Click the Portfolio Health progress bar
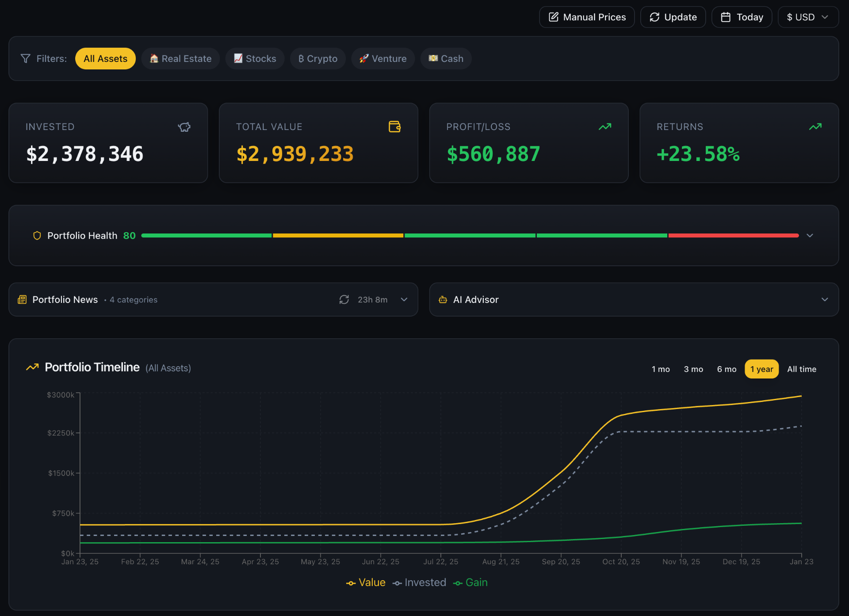The height and width of the screenshot is (616, 849). (469, 235)
